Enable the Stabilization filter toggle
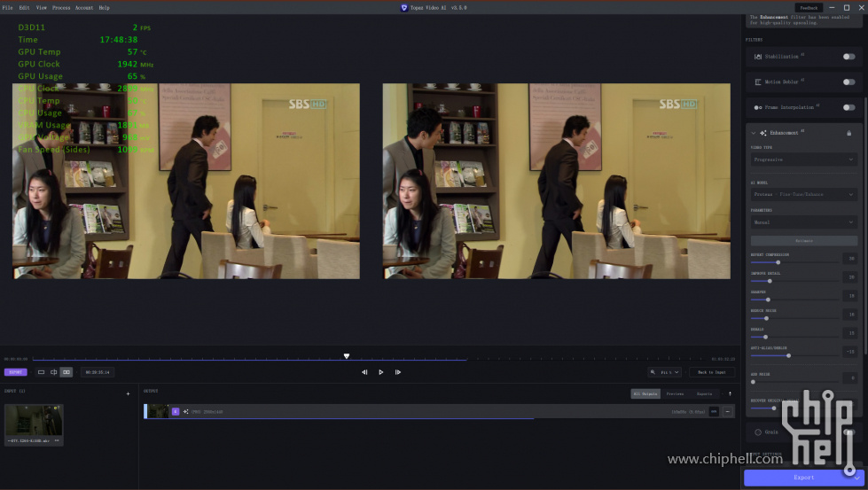The image size is (868, 490). pyautogui.click(x=848, y=57)
